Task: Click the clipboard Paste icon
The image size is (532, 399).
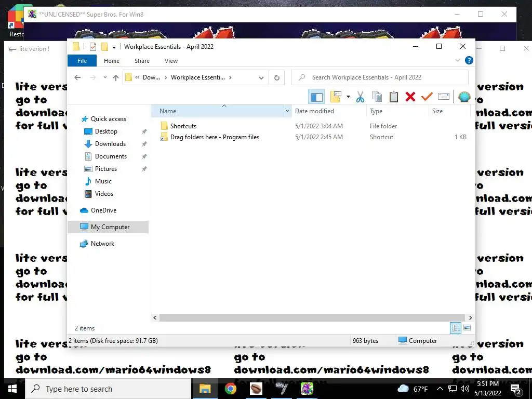Action: click(x=394, y=97)
